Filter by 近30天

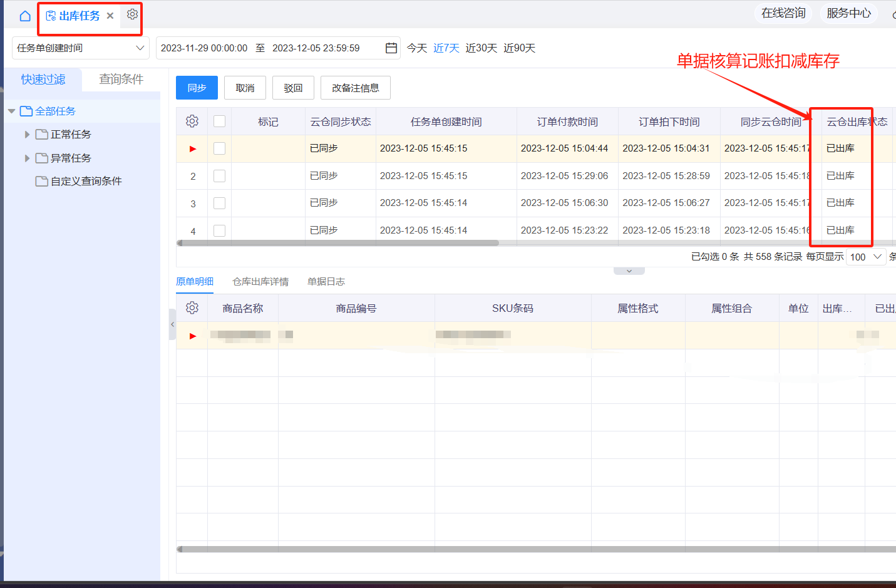click(481, 48)
